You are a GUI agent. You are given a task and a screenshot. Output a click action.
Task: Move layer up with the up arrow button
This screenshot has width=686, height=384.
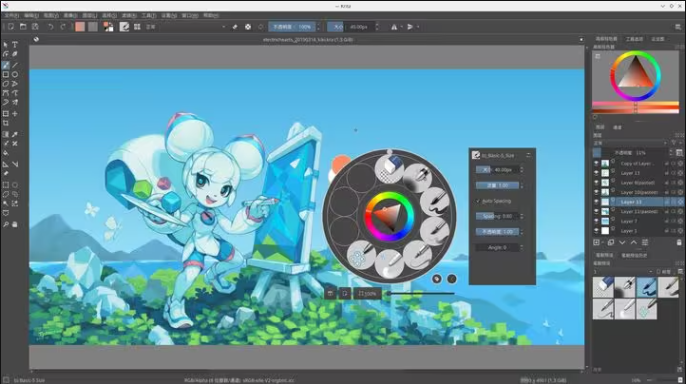tap(634, 242)
